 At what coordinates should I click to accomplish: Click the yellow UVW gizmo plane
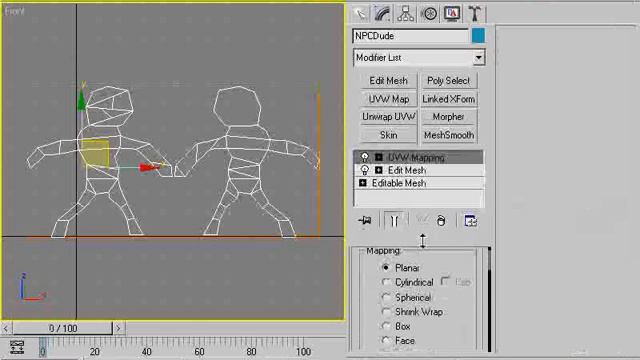(95, 153)
